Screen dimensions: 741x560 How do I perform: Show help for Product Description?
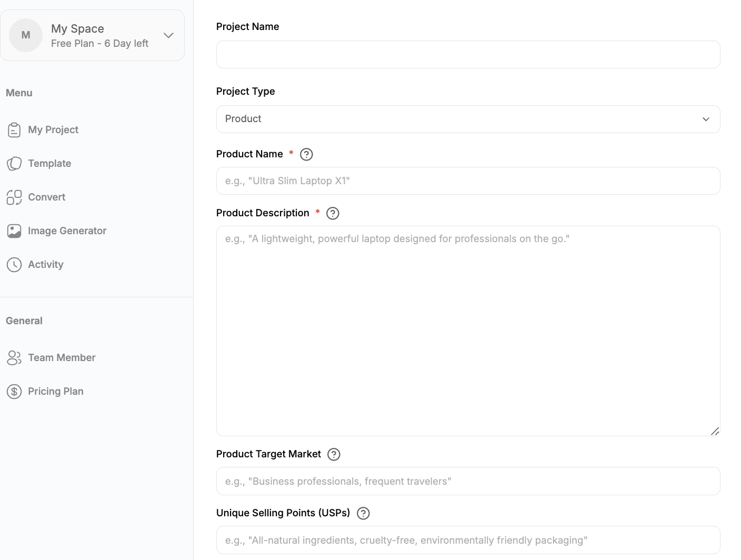[333, 213]
